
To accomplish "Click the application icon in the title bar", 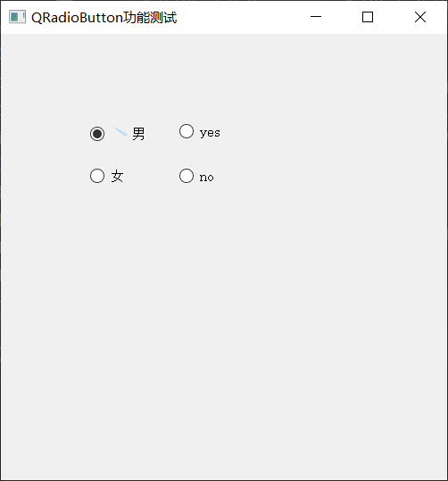I will point(17,17).
